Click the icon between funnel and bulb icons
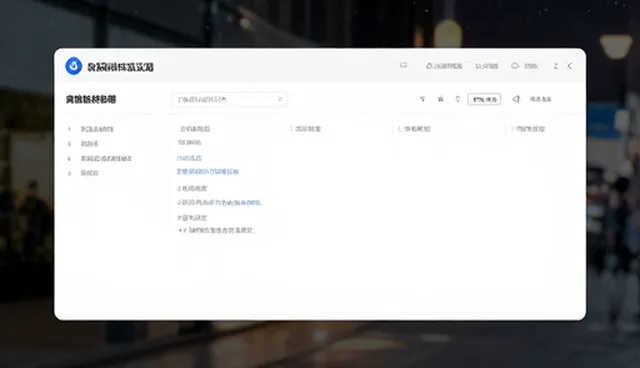The width and height of the screenshot is (640, 368). click(x=440, y=99)
